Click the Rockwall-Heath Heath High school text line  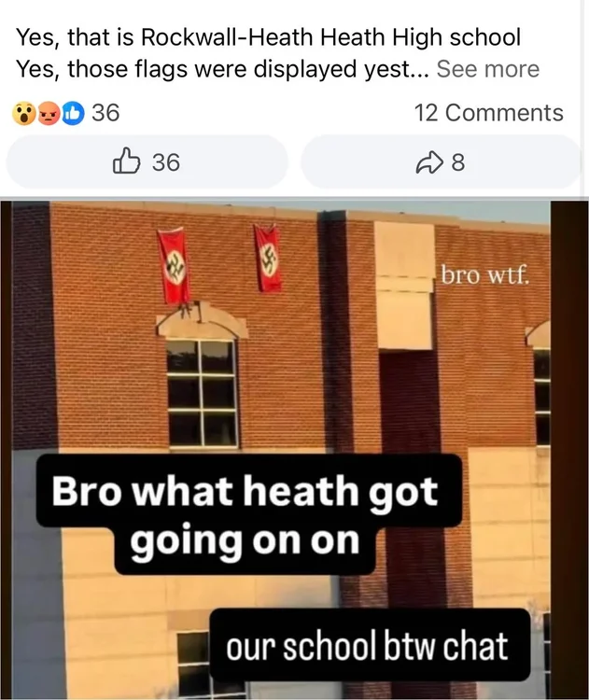pos(269,37)
